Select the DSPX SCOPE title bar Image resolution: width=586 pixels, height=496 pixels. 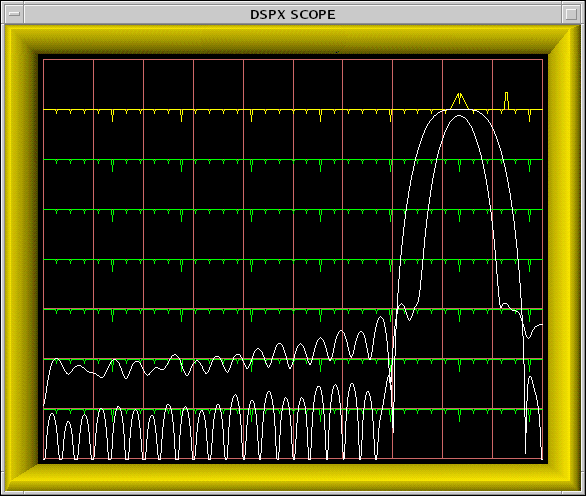pos(293,14)
